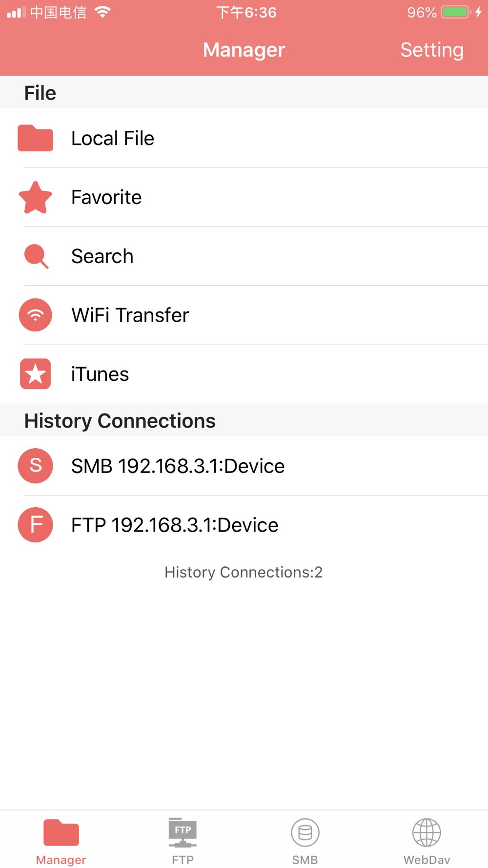Switch to the SMB tab

click(305, 841)
